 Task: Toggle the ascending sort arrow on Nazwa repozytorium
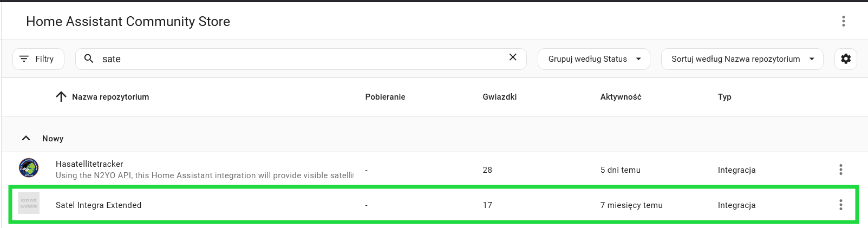61,97
